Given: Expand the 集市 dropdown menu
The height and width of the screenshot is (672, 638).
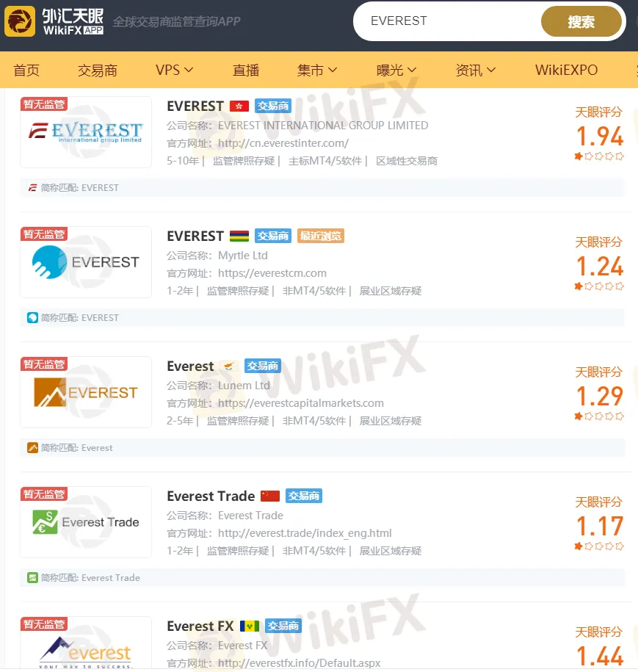Looking at the screenshot, I should pyautogui.click(x=317, y=70).
